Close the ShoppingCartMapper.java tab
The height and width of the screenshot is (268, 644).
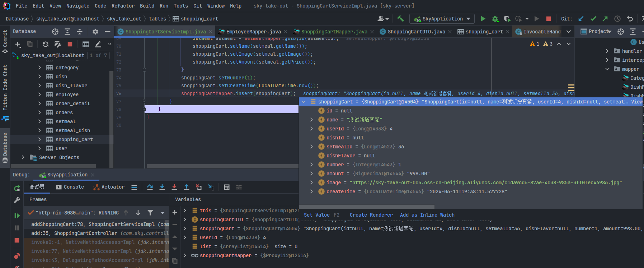point(372,32)
